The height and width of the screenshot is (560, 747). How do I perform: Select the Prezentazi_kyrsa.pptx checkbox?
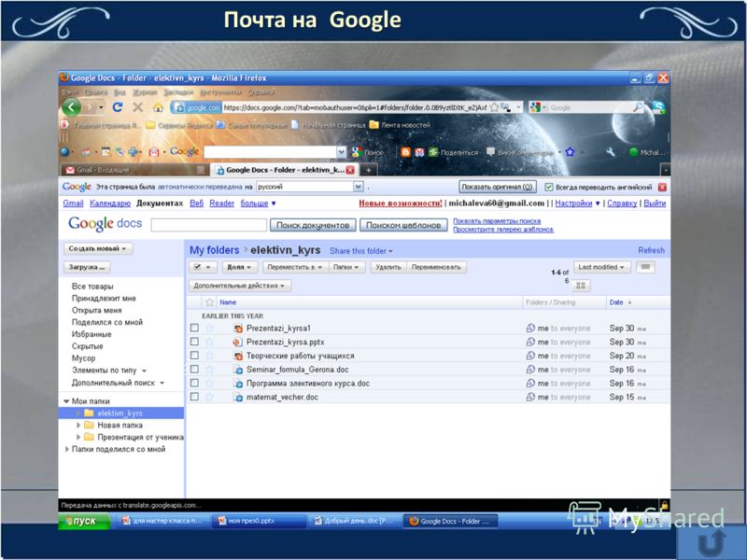194,342
